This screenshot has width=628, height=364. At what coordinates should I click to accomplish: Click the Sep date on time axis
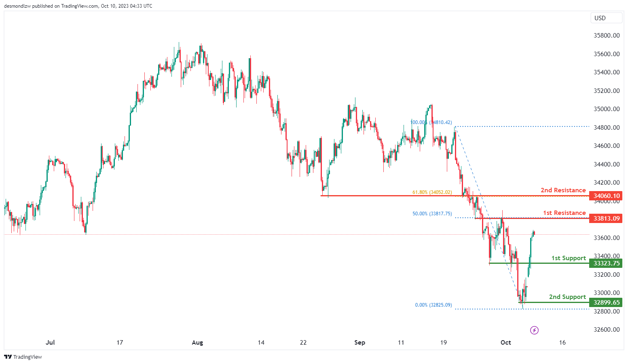coord(359,343)
